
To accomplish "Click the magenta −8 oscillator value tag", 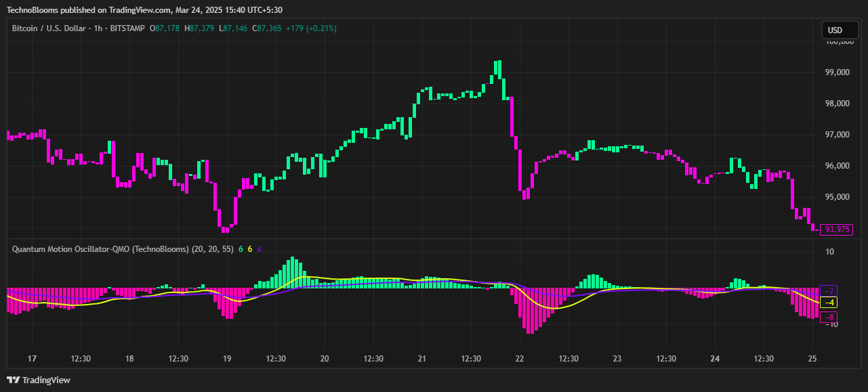I will tap(829, 317).
